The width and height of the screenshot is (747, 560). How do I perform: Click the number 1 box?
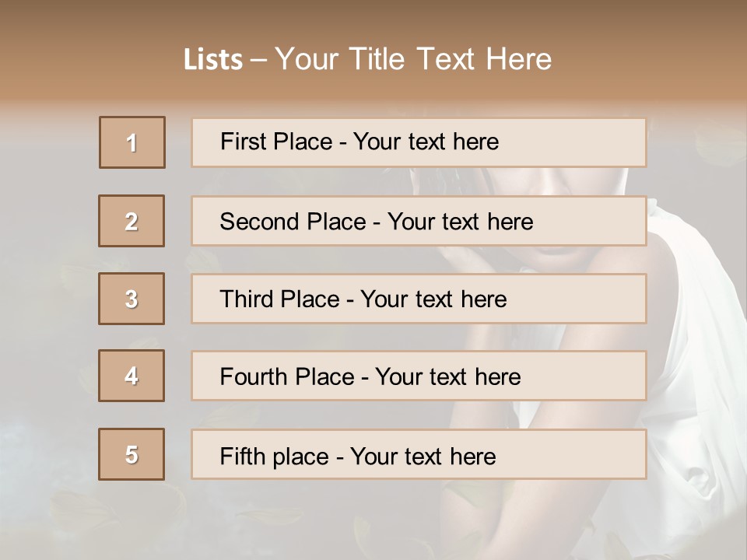point(132,142)
